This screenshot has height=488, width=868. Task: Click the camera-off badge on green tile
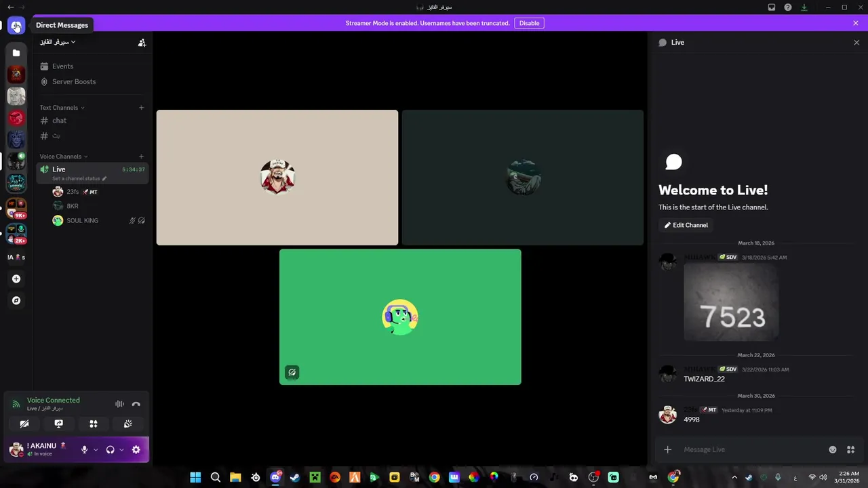click(x=292, y=372)
